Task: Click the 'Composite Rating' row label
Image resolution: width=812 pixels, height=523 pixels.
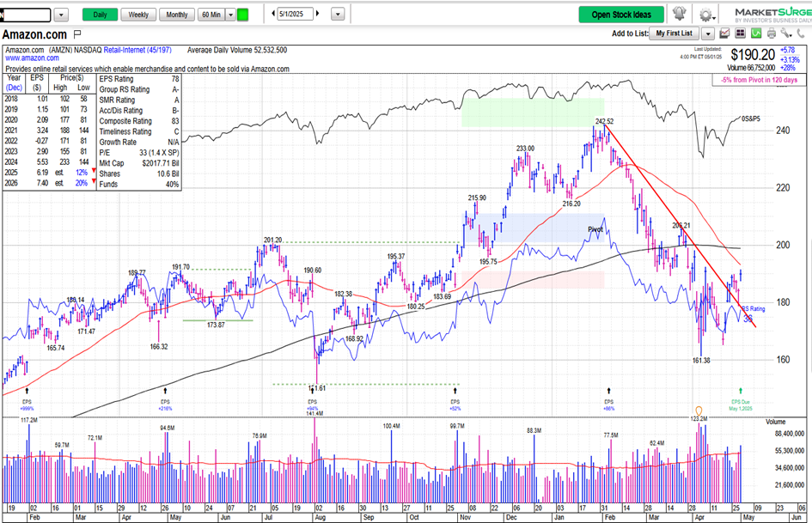Action: point(125,120)
